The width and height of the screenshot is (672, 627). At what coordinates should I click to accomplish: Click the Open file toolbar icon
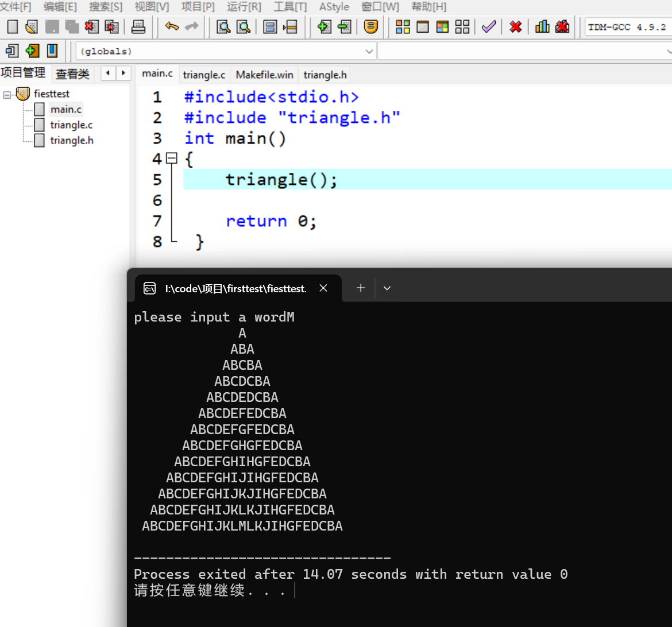32,27
